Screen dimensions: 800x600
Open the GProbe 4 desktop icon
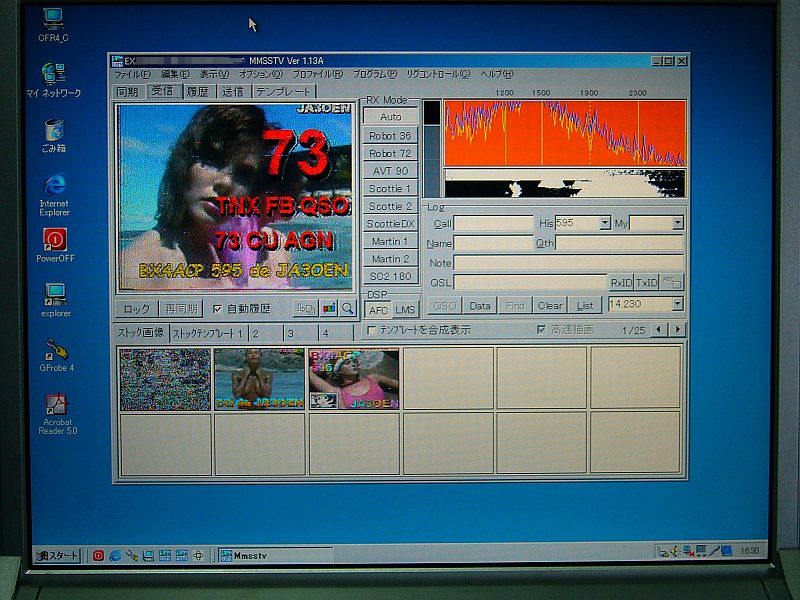[x=56, y=350]
